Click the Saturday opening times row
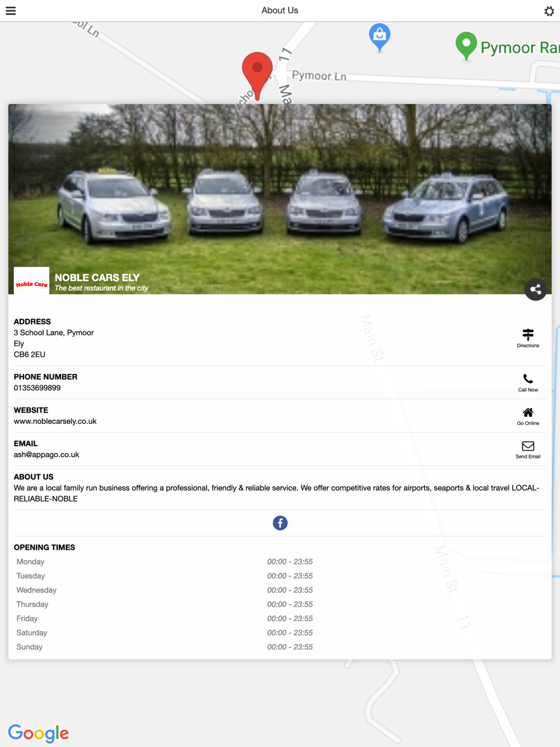 coord(280,633)
